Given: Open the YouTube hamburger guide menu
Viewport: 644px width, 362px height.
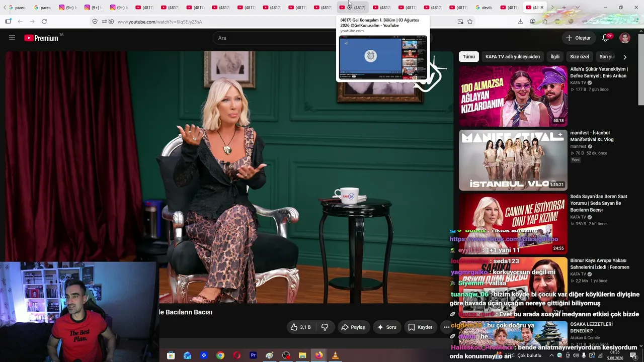Looking at the screenshot, I should (x=12, y=38).
